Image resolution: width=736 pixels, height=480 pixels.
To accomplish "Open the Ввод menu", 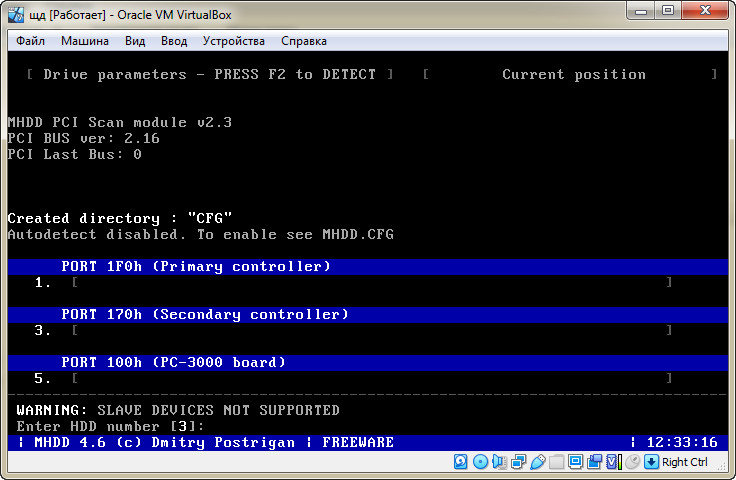I will 174,41.
